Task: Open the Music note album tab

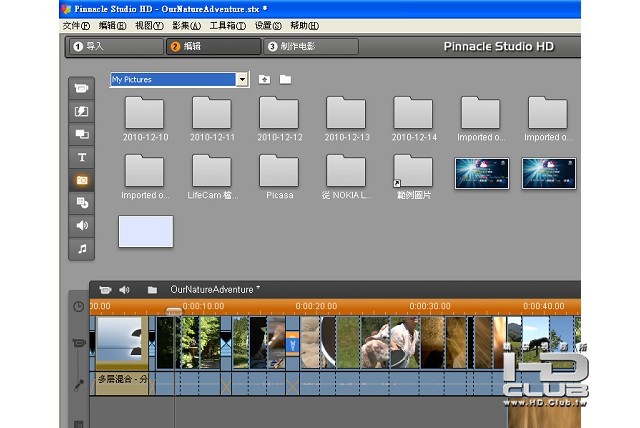Action: click(82, 248)
